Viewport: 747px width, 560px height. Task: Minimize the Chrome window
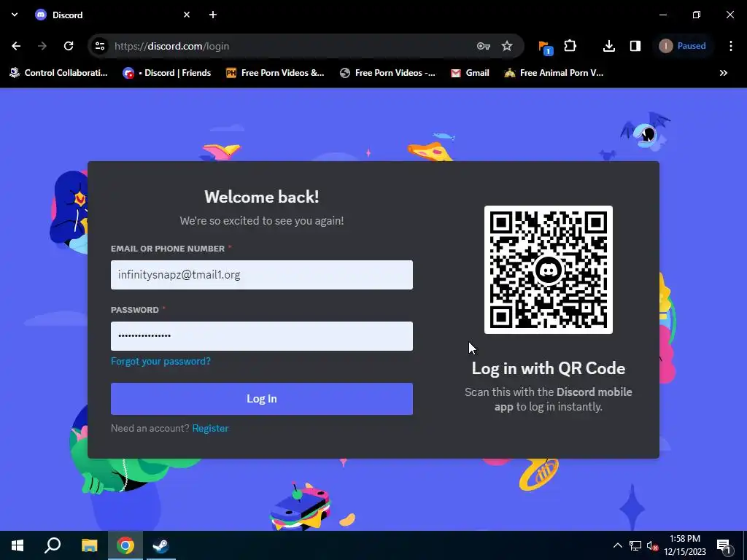coord(662,15)
